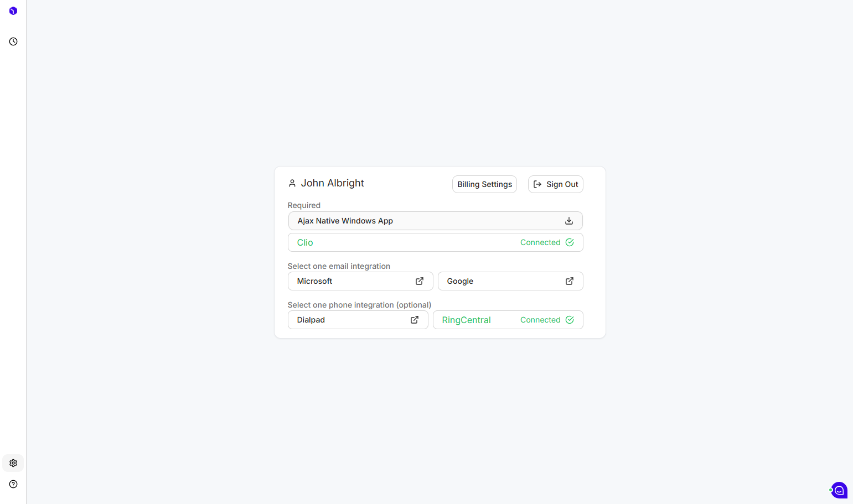Click 'Select one phone integration (optional)' label
The height and width of the screenshot is (504, 853).
(x=359, y=305)
